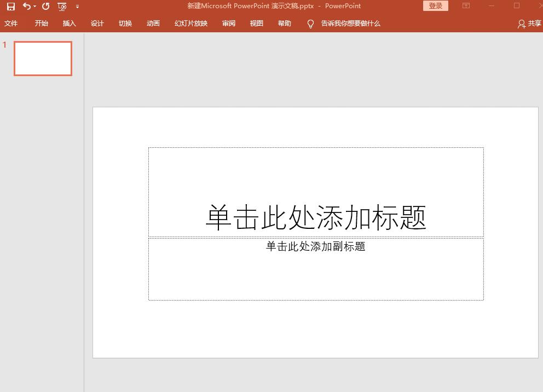543x392 pixels.
Task: Click the Tell Me lightbulb icon
Action: 310,24
